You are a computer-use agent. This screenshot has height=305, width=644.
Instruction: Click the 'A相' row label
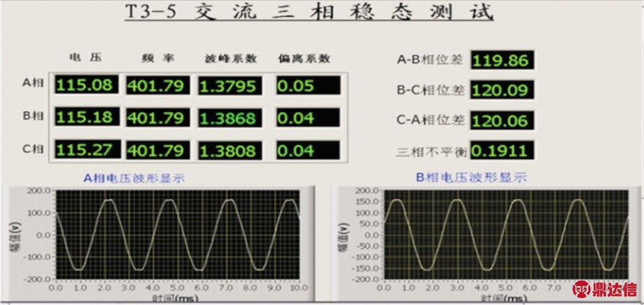click(33, 83)
